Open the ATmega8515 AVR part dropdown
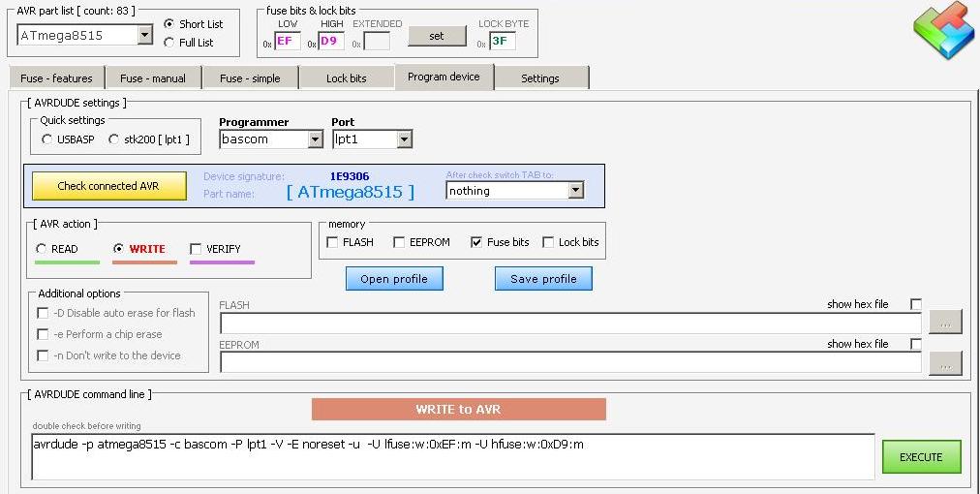980x494 pixels. (x=145, y=35)
